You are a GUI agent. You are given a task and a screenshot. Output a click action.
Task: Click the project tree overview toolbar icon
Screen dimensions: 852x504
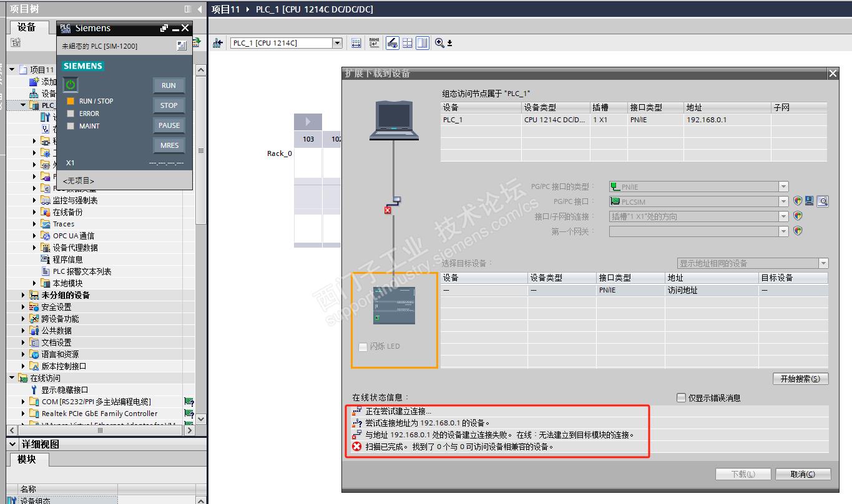pyautogui.click(x=16, y=43)
